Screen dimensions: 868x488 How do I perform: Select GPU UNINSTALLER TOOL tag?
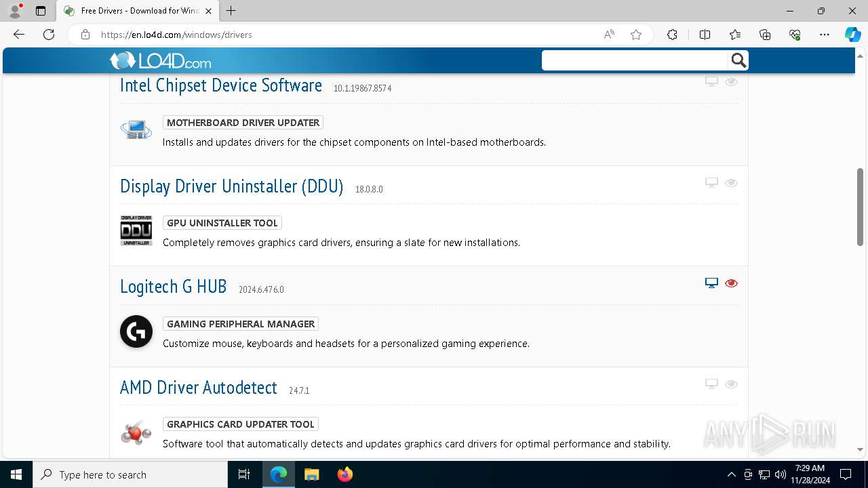click(x=222, y=223)
